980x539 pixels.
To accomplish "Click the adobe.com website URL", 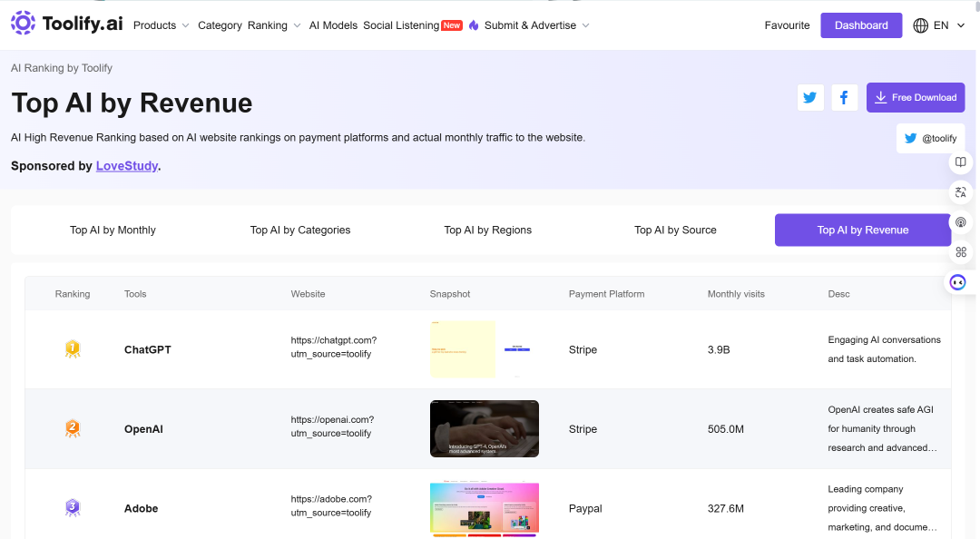I will coord(331,505).
